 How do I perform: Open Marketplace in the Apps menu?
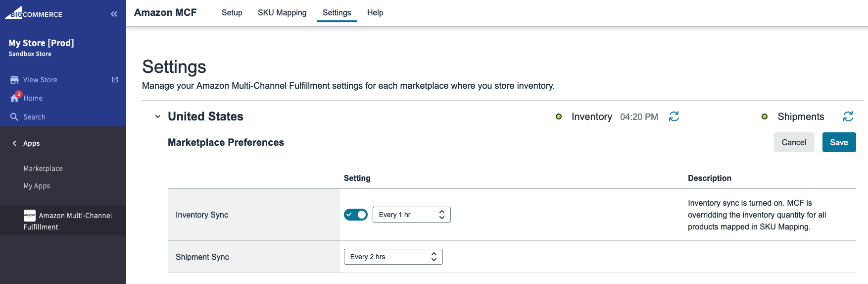[x=43, y=169]
